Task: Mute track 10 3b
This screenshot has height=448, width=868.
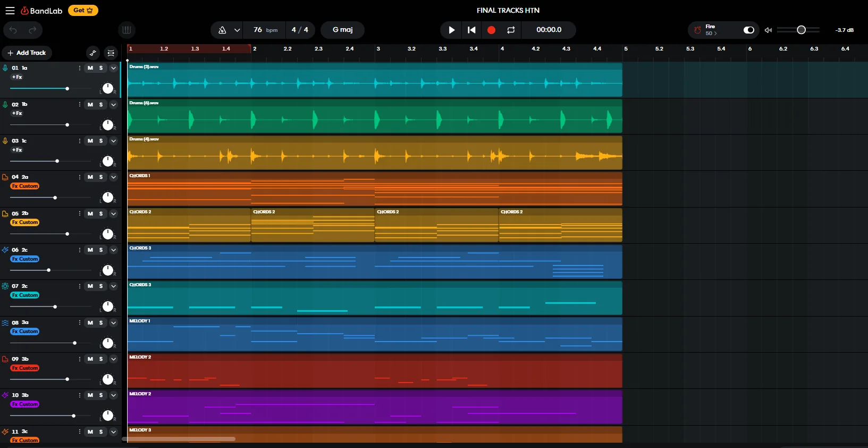Action: tap(90, 395)
